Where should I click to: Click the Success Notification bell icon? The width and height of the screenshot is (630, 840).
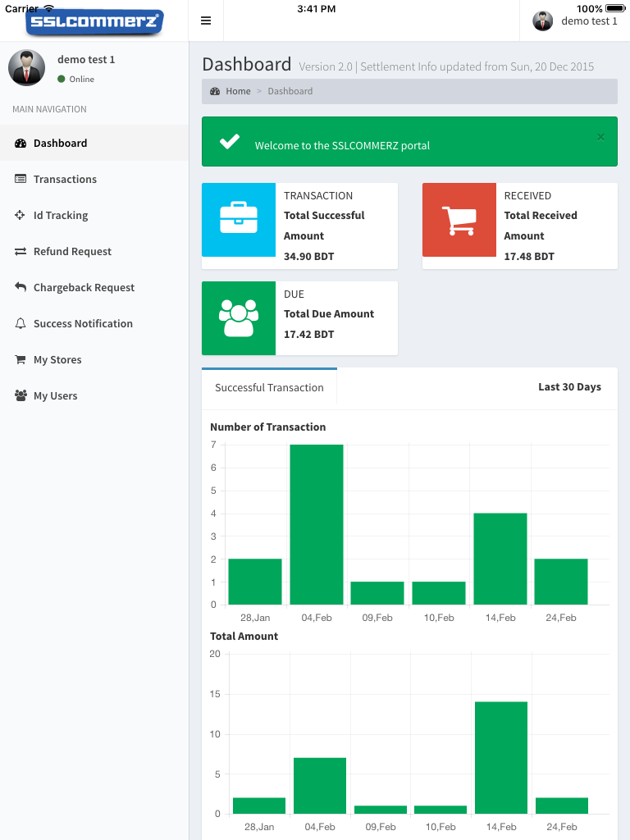point(21,323)
